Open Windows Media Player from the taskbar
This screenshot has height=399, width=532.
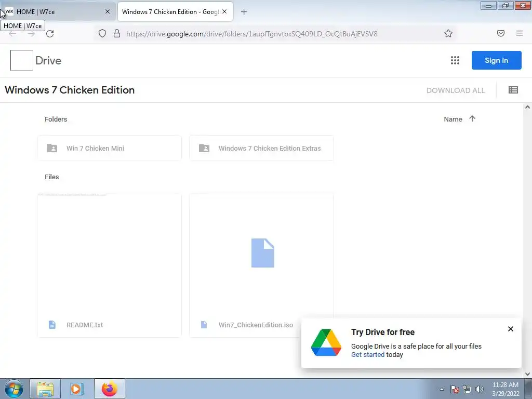(76, 389)
